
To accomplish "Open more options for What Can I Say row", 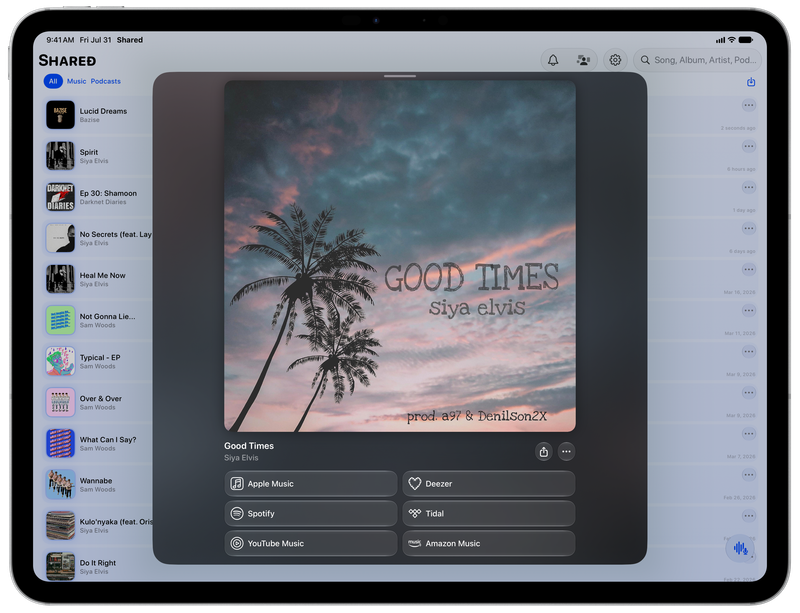I will [748, 434].
